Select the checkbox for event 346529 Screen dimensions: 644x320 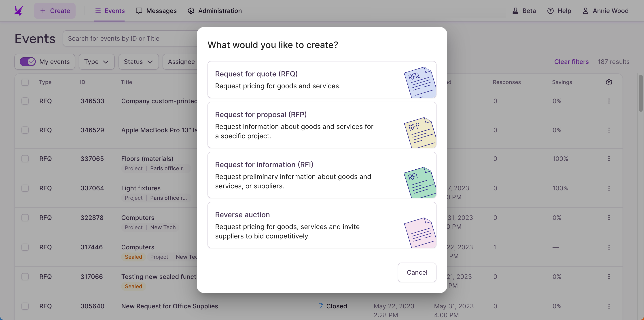(x=25, y=130)
